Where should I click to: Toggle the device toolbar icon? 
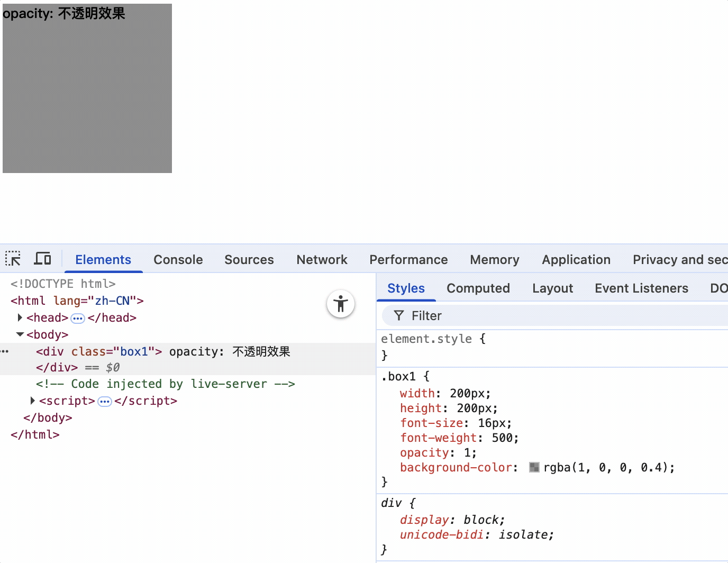click(x=42, y=259)
